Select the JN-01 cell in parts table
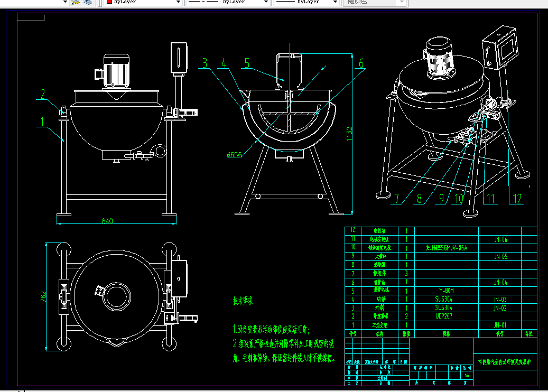 (x=500, y=325)
